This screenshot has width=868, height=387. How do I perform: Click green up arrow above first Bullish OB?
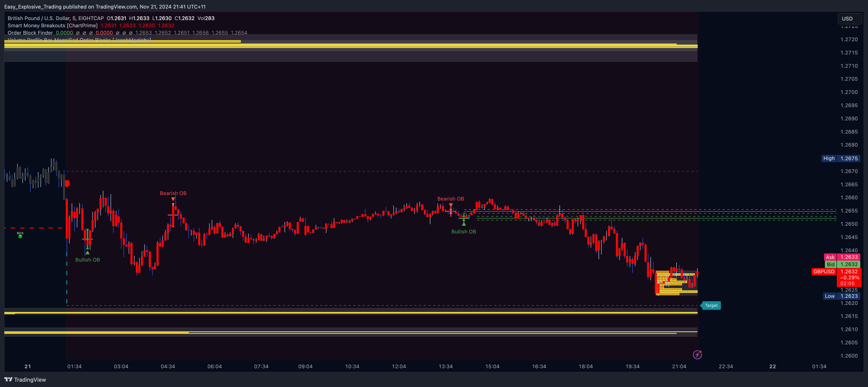click(x=88, y=252)
